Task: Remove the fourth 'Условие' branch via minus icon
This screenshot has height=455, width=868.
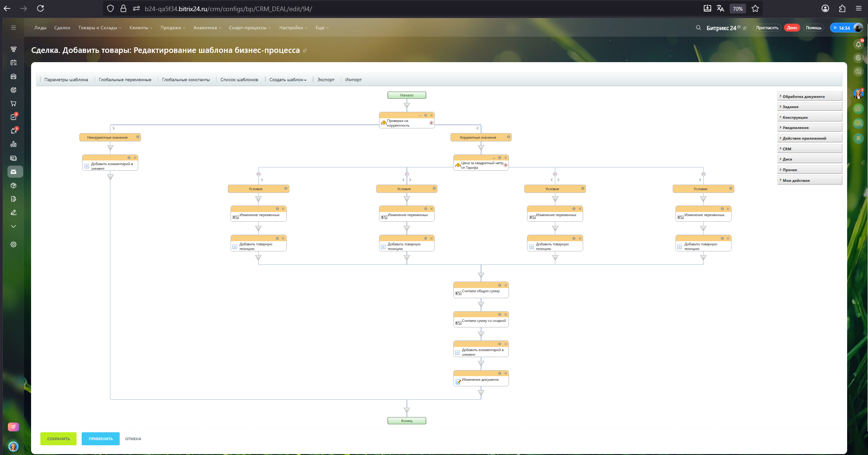Action: coord(703,174)
